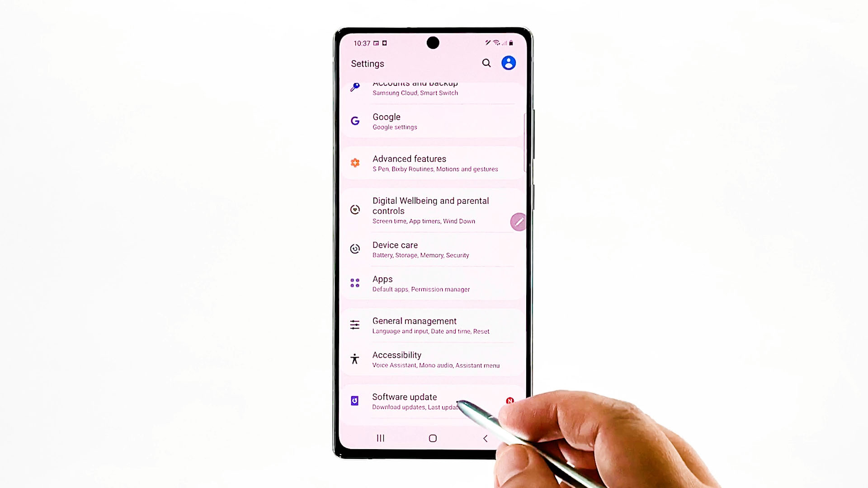Viewport: 868px width, 488px height.
Task: Navigate back using back button
Action: pos(486,438)
